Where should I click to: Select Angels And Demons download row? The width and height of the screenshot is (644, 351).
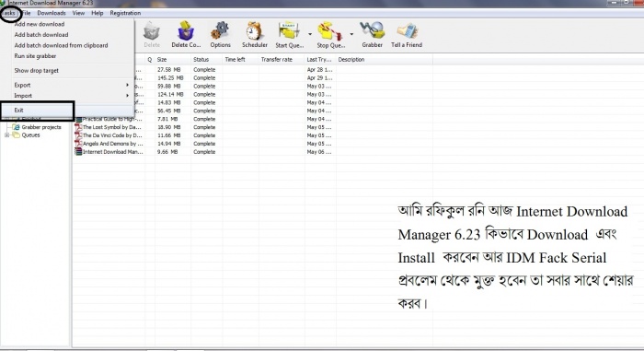pyautogui.click(x=253, y=144)
